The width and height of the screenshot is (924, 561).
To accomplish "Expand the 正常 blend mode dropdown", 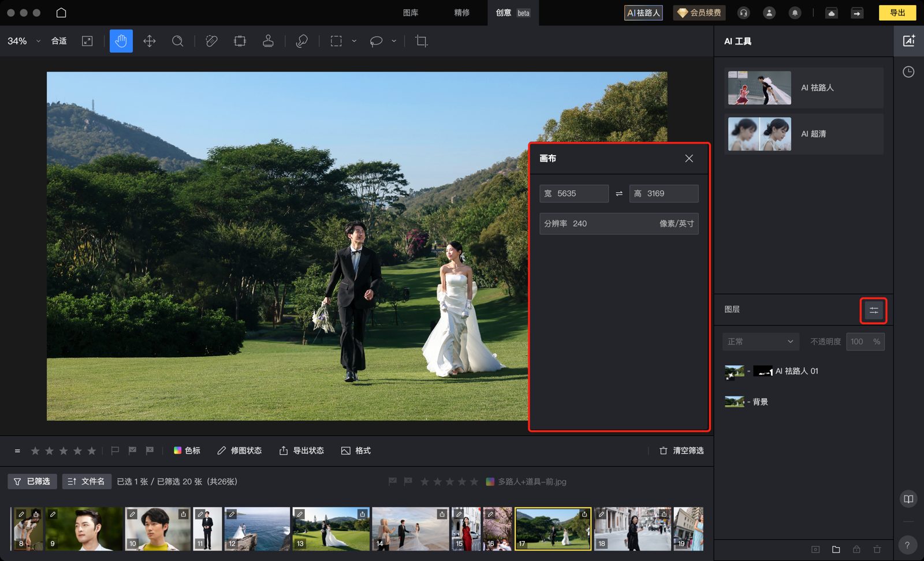I will point(761,342).
